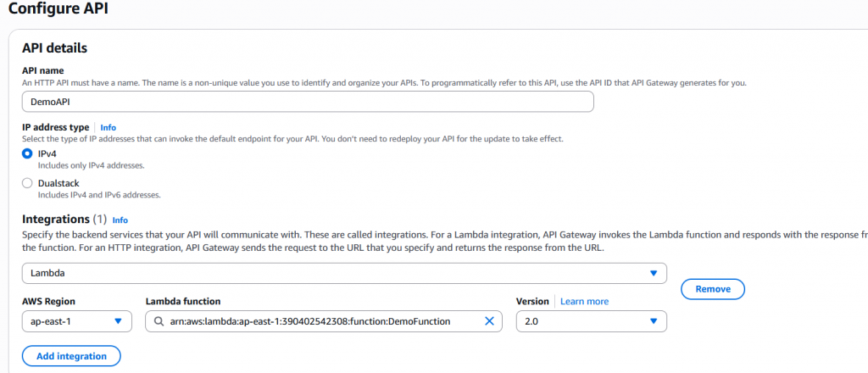Viewport: 868px width, 373px height.
Task: Click the API name field containing DemoAPI
Action: point(308,102)
